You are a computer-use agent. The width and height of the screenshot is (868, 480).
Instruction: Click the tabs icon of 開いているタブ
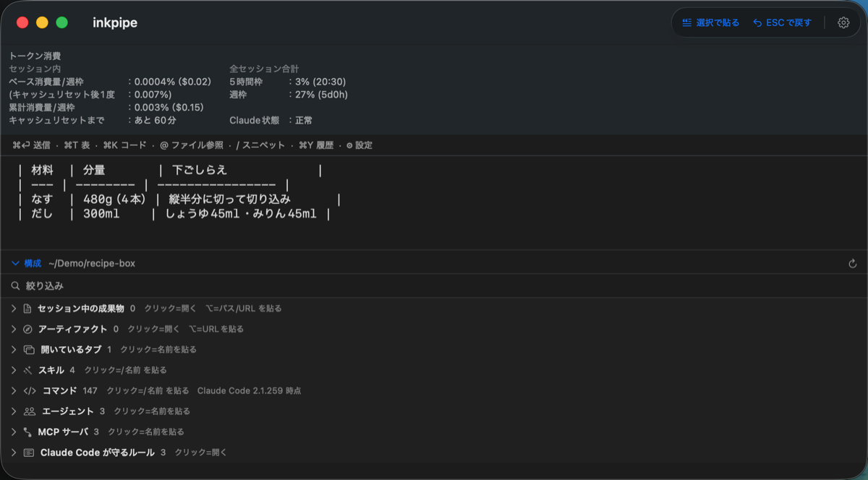tap(29, 349)
